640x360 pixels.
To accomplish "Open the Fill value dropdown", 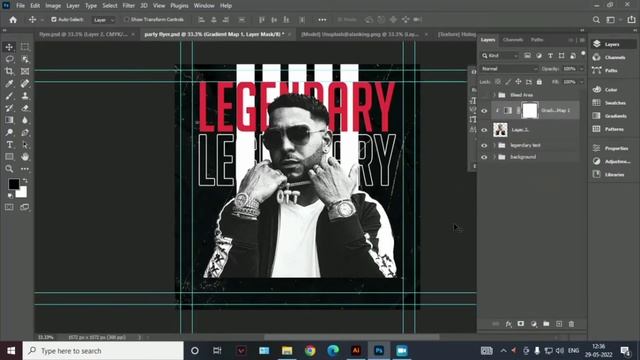I will coord(582,82).
